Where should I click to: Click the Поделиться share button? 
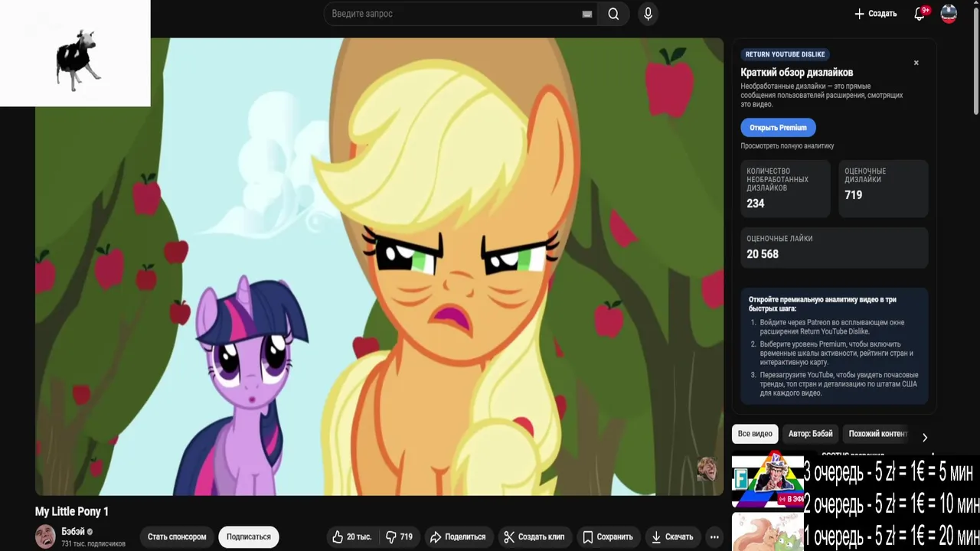click(458, 537)
